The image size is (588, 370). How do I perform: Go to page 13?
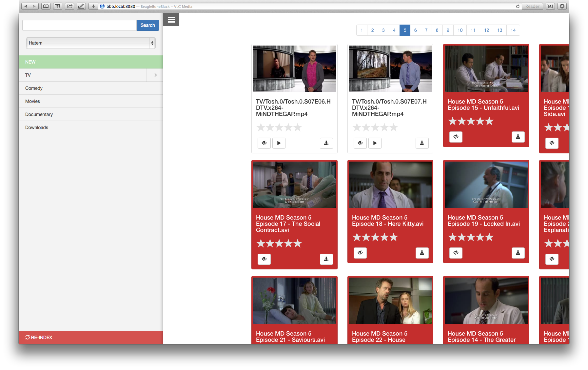[x=500, y=30]
